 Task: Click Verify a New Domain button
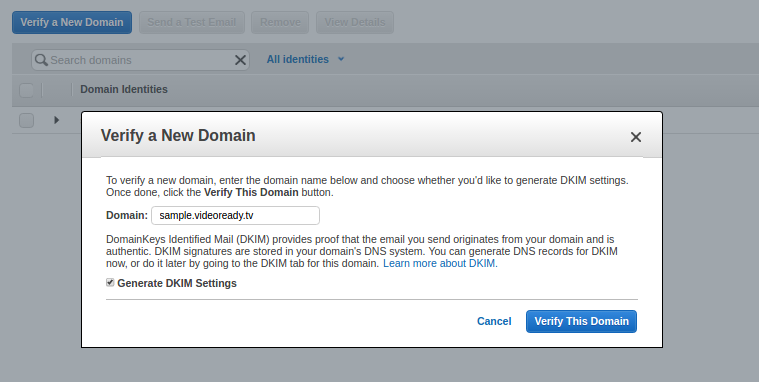tap(72, 22)
